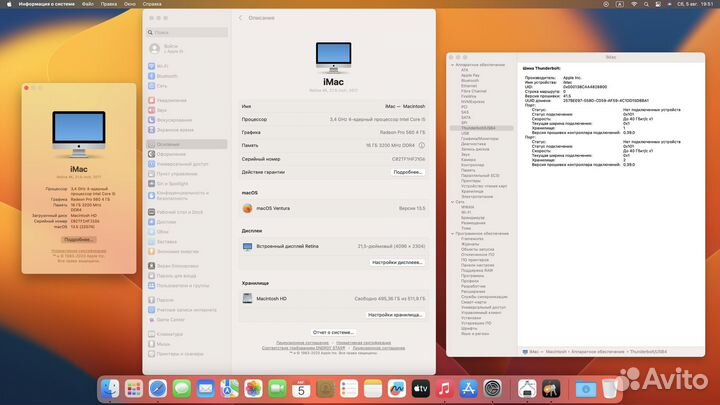The width and height of the screenshot is (720, 405).
Task: Select Ethernet in System Information tree
Action: (469, 86)
